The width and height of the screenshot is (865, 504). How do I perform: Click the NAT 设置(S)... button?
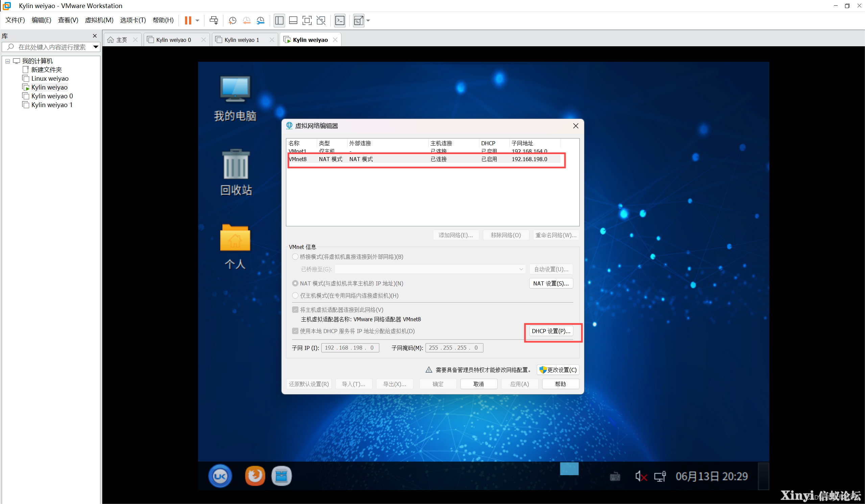click(x=551, y=283)
